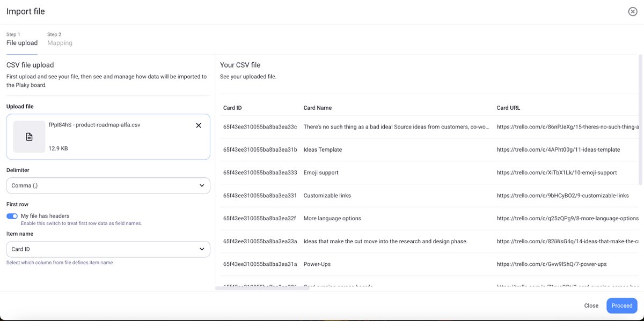Viewport: 644px width, 321px height.
Task: Toggle the My file has headers switch
Action: pyautogui.click(x=12, y=216)
